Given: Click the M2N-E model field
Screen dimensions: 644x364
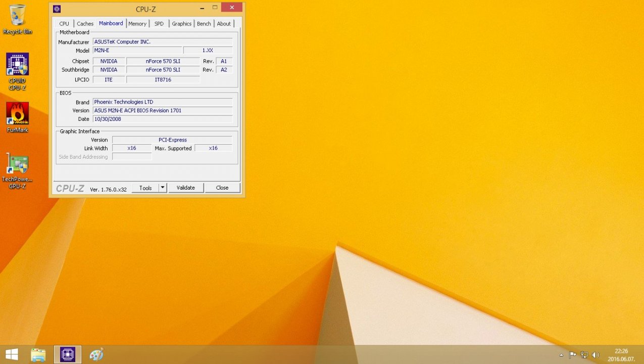Looking at the screenshot, I should pyautogui.click(x=137, y=51).
